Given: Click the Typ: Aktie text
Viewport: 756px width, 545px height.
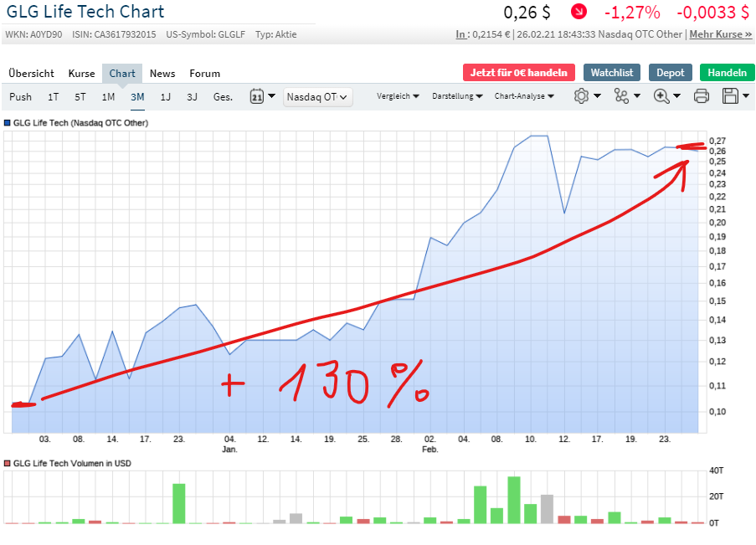Looking at the screenshot, I should [x=275, y=34].
